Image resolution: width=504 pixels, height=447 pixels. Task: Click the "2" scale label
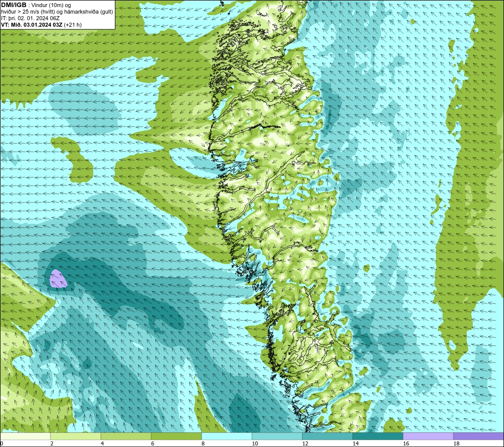pos(52,444)
